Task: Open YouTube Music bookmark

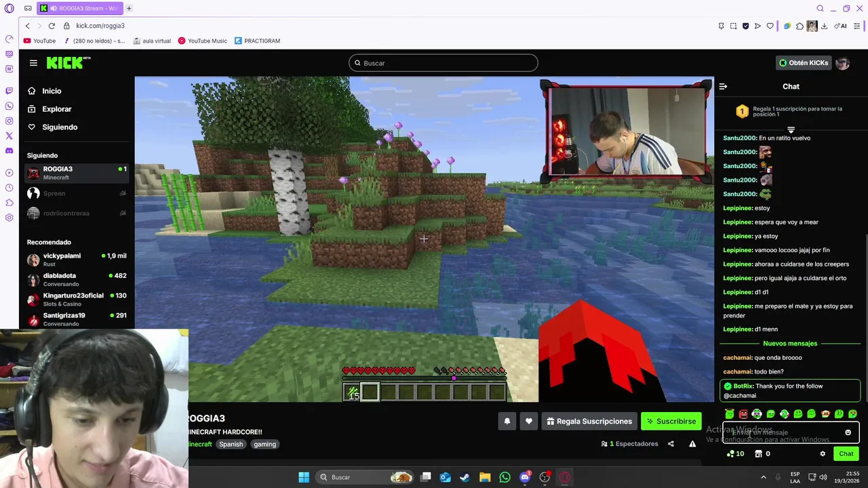Action: tap(202, 41)
